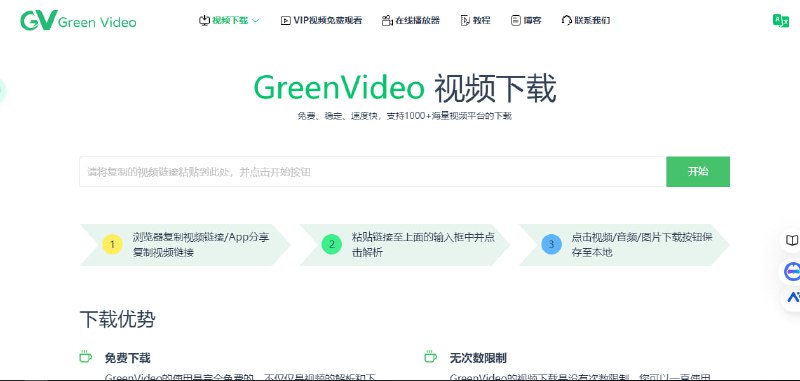Click the 无次数限制 heading

478,358
